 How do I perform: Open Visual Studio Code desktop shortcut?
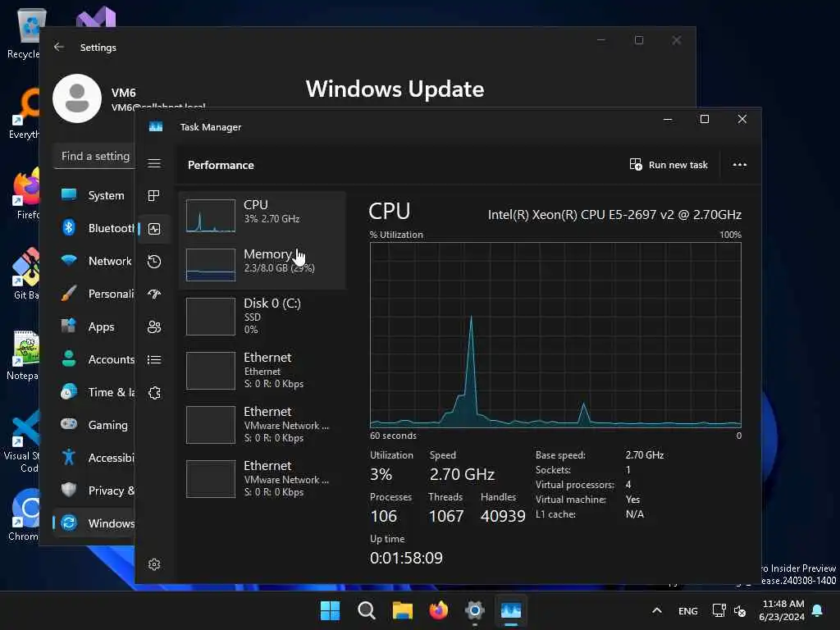pos(24,442)
